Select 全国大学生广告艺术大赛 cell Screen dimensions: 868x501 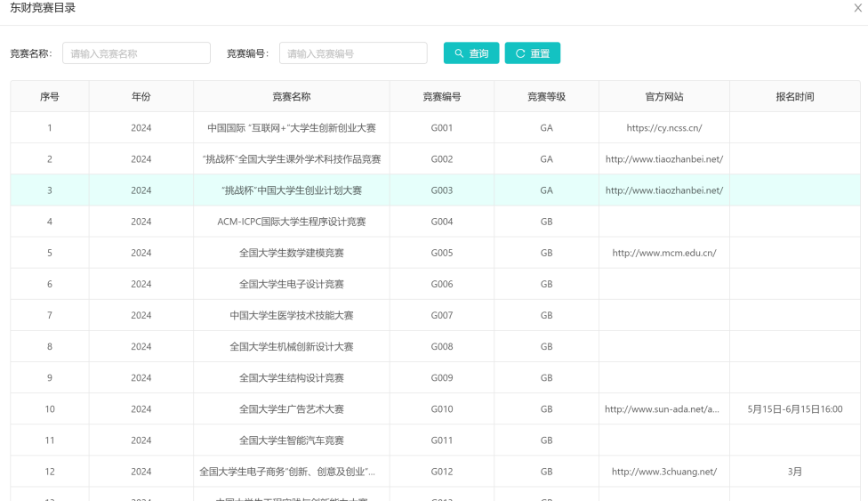coord(292,409)
